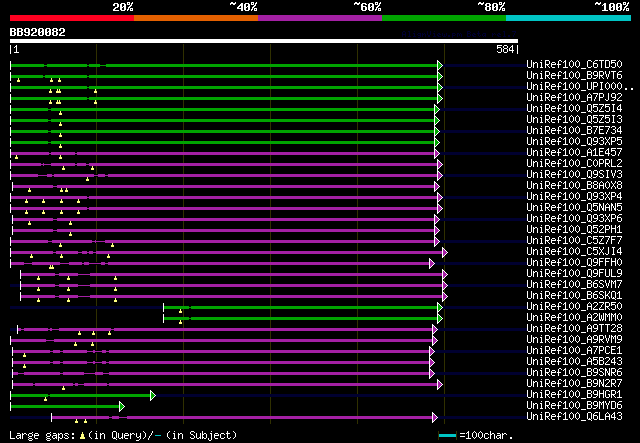Click the arrowhead of the UniRef100_A2ZR50 bar
Image resolution: width=640 pixels, height=443 pixels.
click(x=439, y=307)
